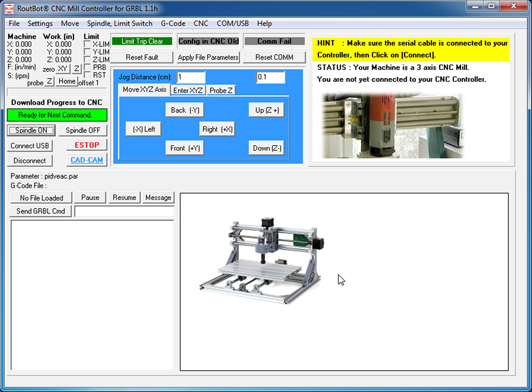
Task: Click the red ESTOP button
Action: tap(87, 145)
